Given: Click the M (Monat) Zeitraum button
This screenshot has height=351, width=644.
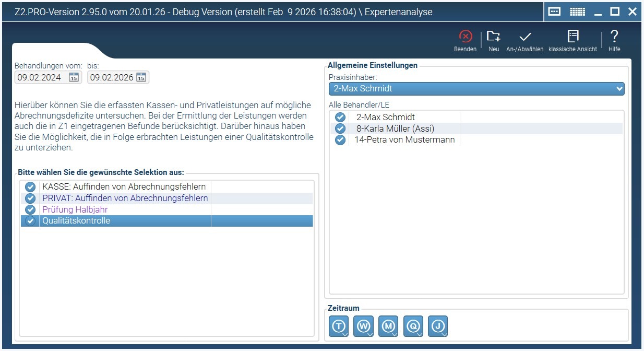Looking at the screenshot, I should coord(388,326).
